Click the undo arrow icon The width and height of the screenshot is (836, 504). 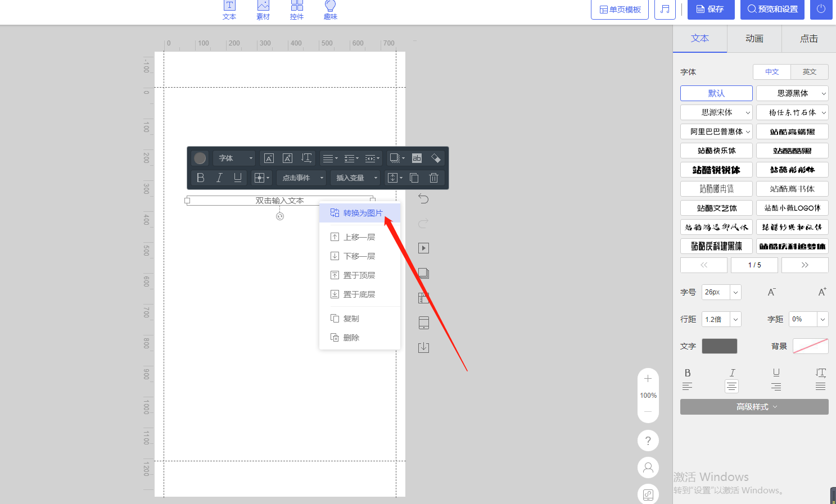(423, 199)
